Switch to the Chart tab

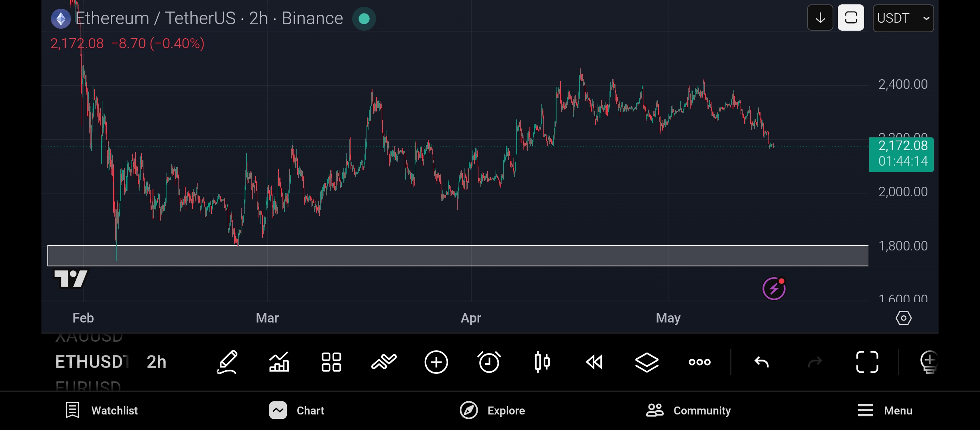pos(296,410)
